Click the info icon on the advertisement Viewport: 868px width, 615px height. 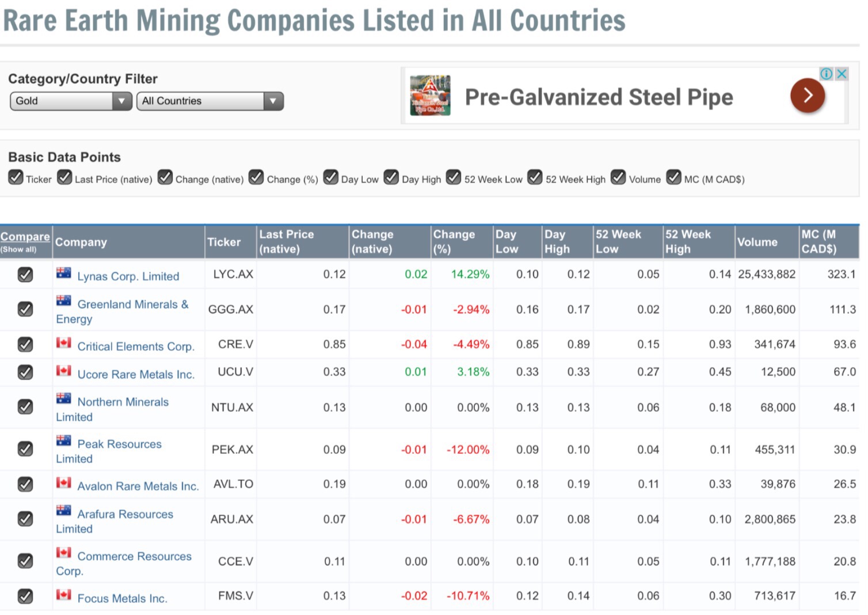click(825, 74)
